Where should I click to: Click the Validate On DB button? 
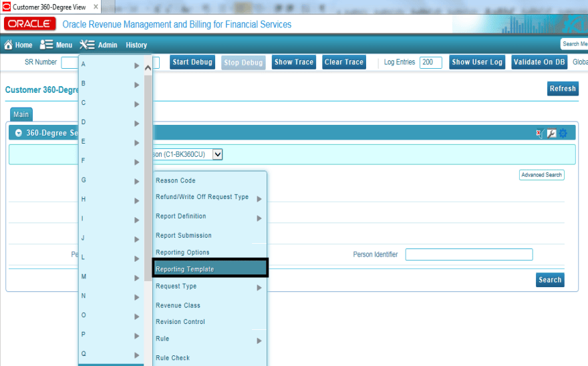pyautogui.click(x=539, y=62)
